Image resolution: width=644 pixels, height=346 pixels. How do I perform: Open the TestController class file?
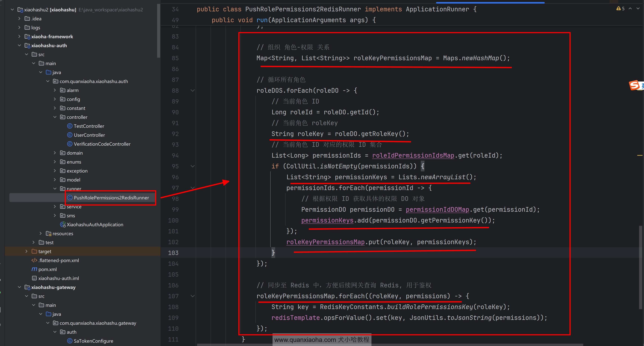89,126
